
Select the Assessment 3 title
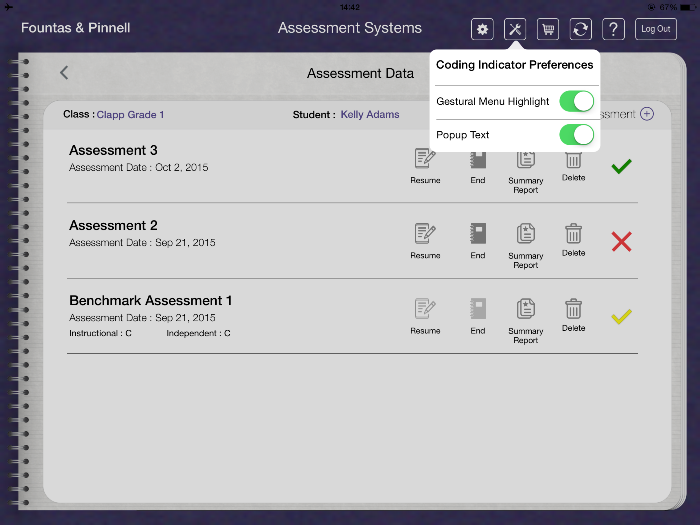(x=113, y=150)
